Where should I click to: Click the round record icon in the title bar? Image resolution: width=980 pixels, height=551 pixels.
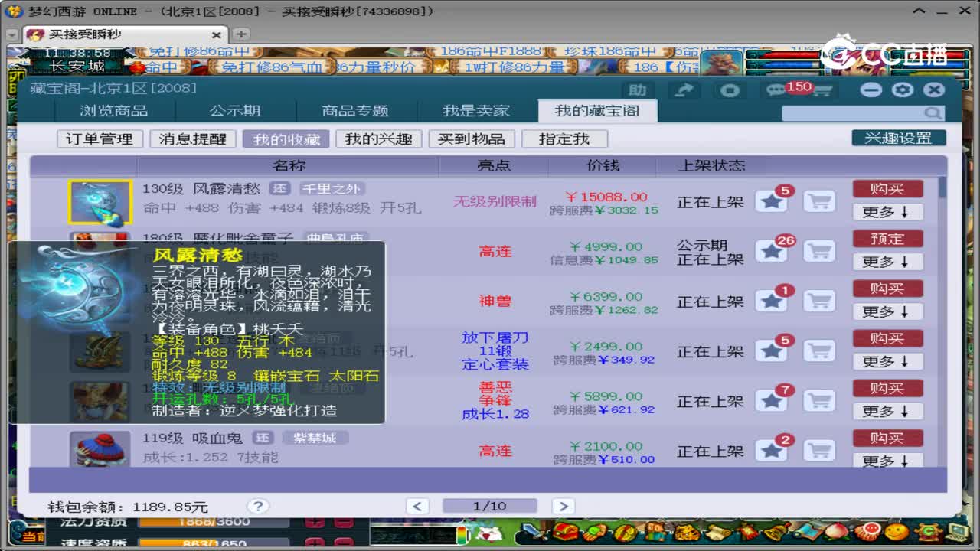pos(730,90)
